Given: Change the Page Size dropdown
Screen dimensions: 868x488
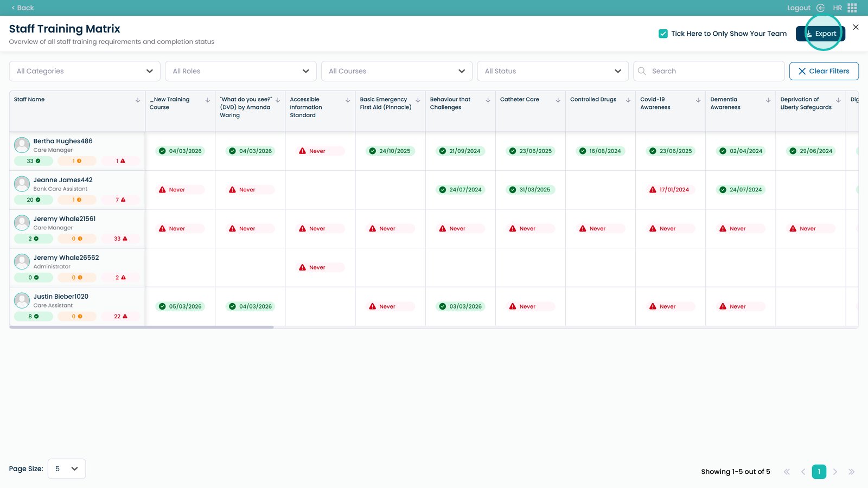Looking at the screenshot, I should click(x=67, y=469).
